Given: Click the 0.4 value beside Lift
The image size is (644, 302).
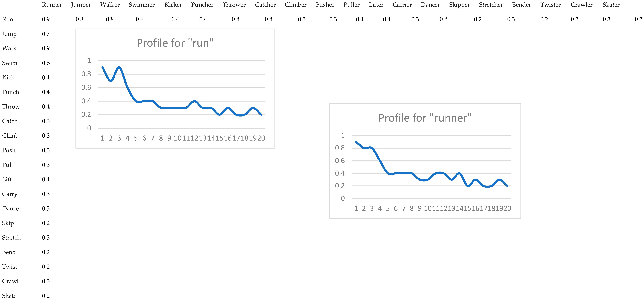Looking at the screenshot, I should click(46, 179).
